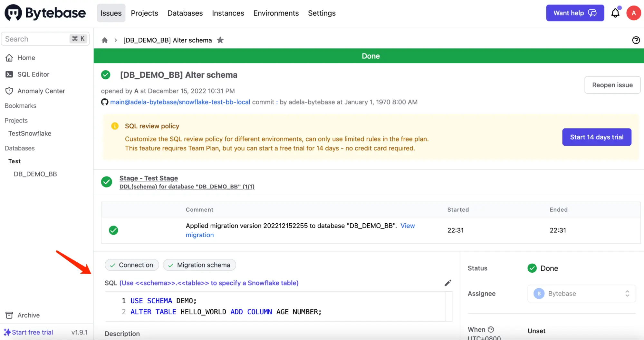Select the ALTER TABLE statement line
Screen dimensions: 644x340
226,312
